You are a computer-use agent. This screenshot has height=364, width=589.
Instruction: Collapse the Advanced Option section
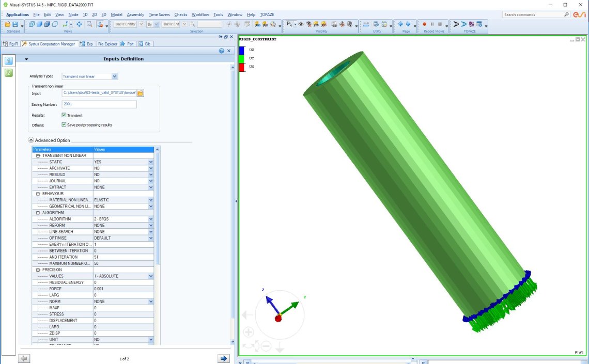[31, 140]
